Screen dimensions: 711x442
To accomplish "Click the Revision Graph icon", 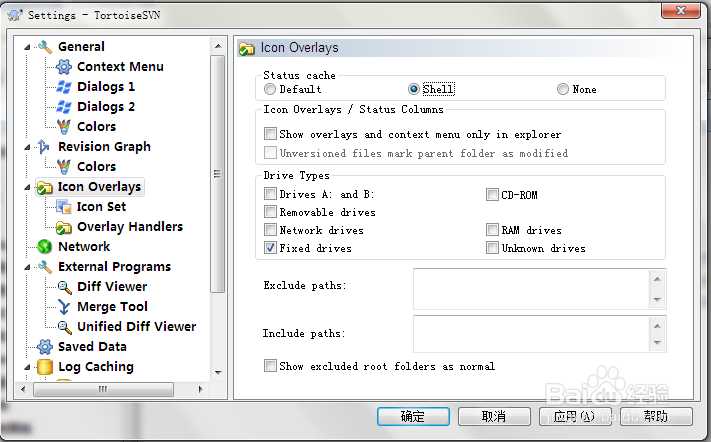I will point(44,146).
